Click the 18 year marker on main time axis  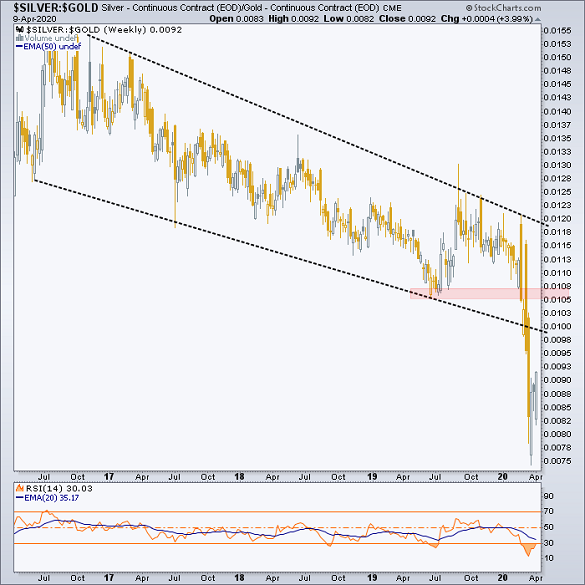click(239, 476)
